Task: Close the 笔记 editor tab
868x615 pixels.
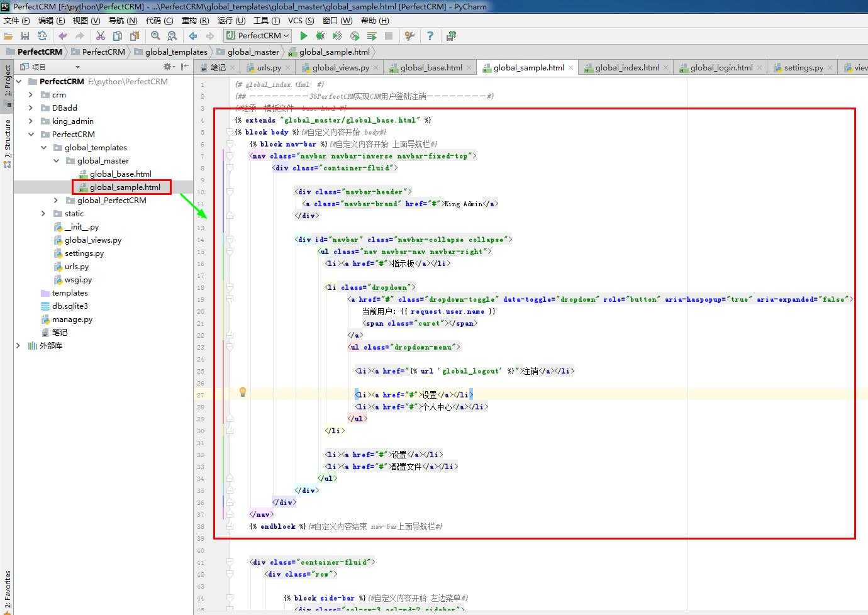Action: pos(233,67)
